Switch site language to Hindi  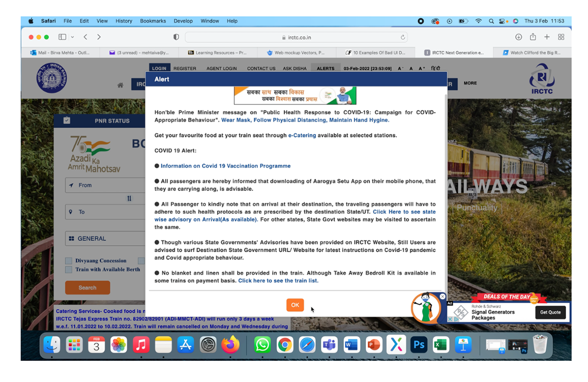click(x=435, y=69)
